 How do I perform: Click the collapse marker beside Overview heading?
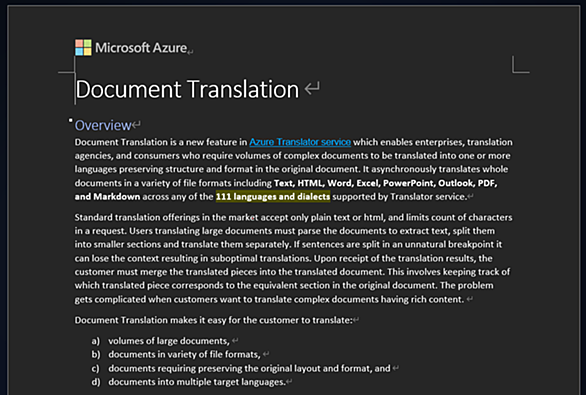coord(70,120)
